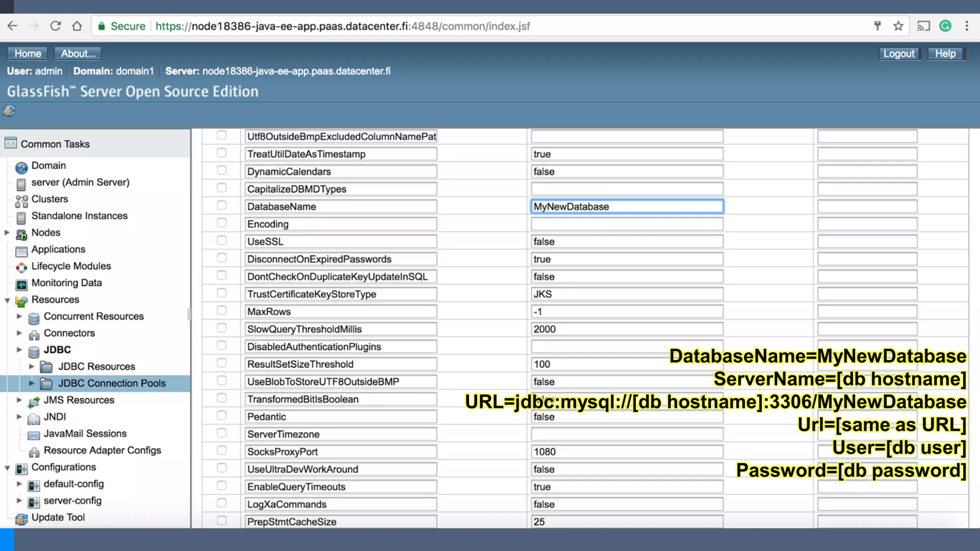
Task: Click the Monitoring Data icon
Action: (x=22, y=285)
